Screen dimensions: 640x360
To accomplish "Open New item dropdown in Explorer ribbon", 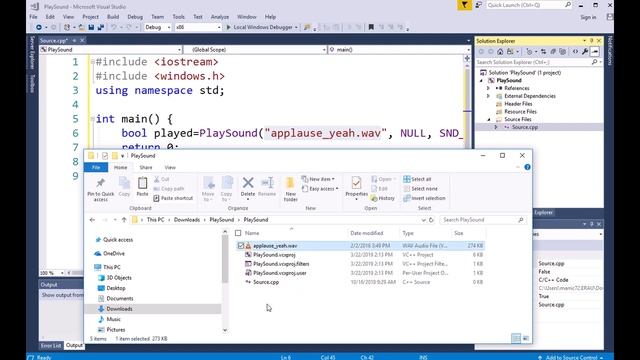I will (x=318, y=179).
